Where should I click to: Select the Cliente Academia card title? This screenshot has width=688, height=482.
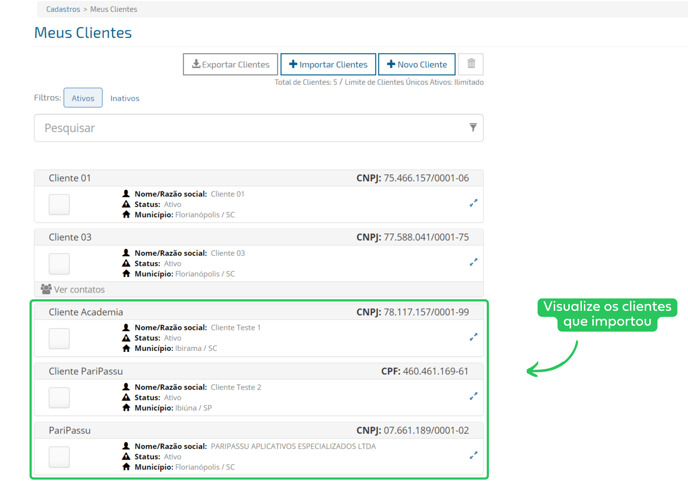pos(86,312)
